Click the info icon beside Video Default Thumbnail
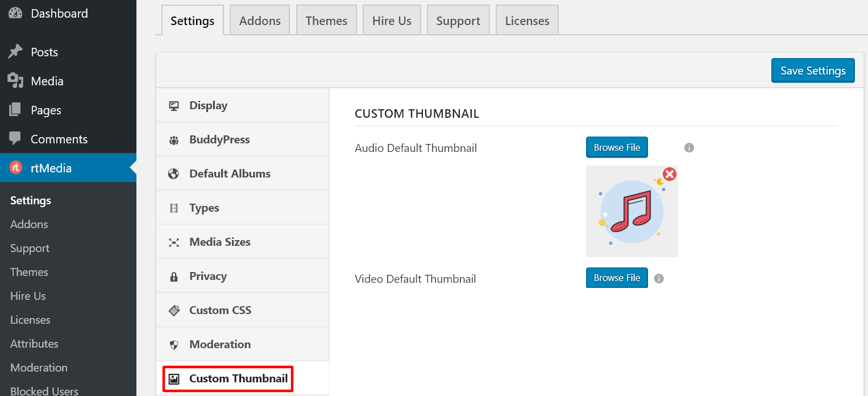The image size is (868, 396). (x=659, y=278)
